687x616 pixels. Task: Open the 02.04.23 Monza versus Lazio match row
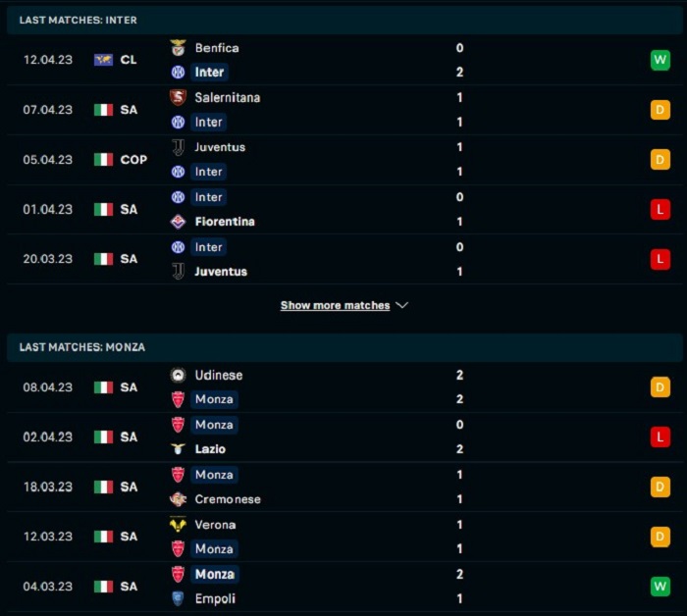pyautogui.click(x=344, y=436)
